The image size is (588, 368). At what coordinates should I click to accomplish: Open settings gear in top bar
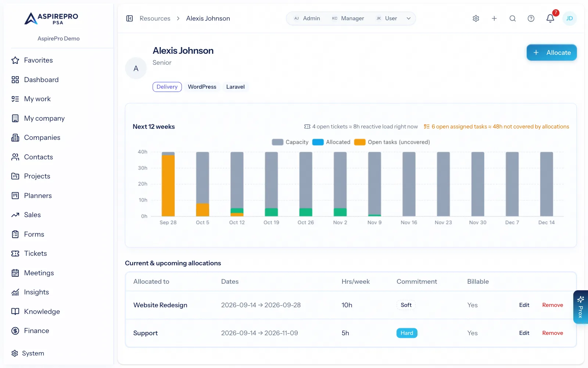tap(476, 18)
